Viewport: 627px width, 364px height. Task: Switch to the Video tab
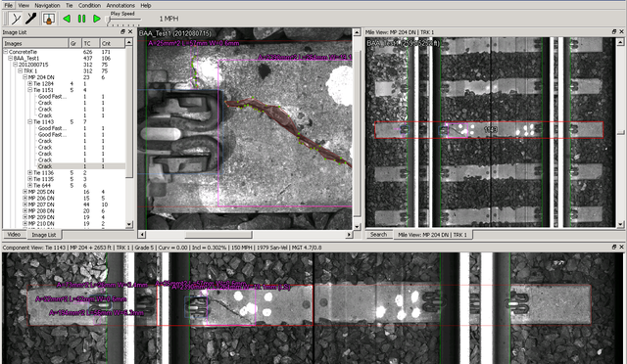click(14, 235)
